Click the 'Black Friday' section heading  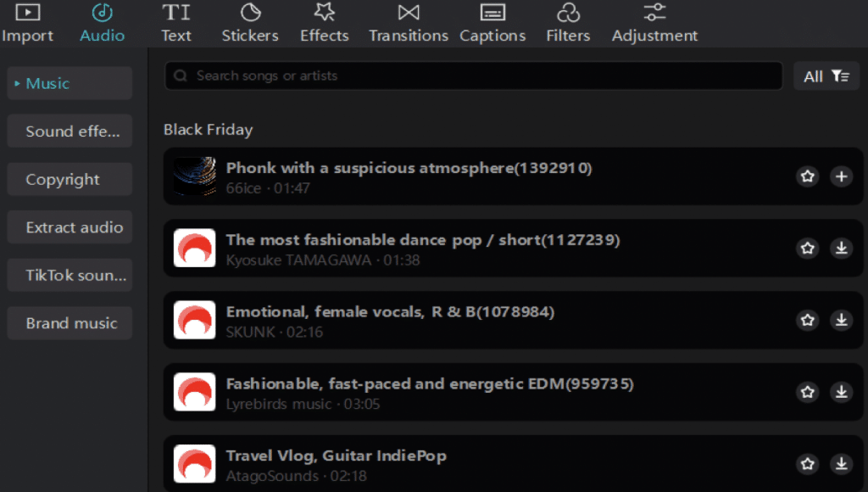(209, 130)
